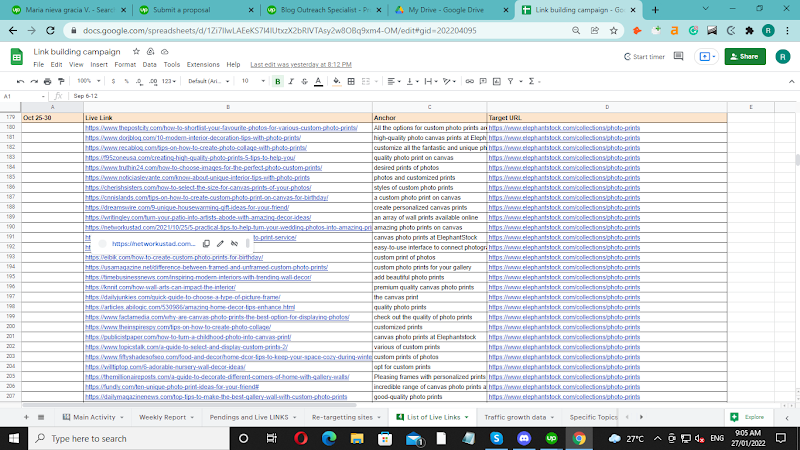Click the formula bar containing Sep 6-12
Screen dimensions: 800x450
click(x=434, y=96)
